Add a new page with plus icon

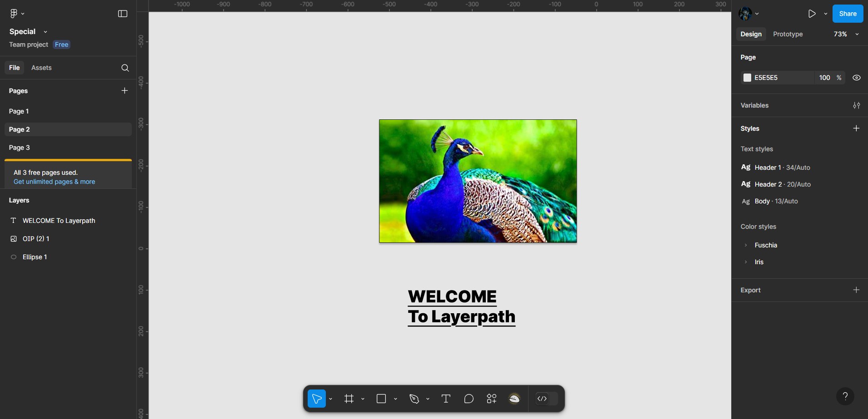point(125,91)
